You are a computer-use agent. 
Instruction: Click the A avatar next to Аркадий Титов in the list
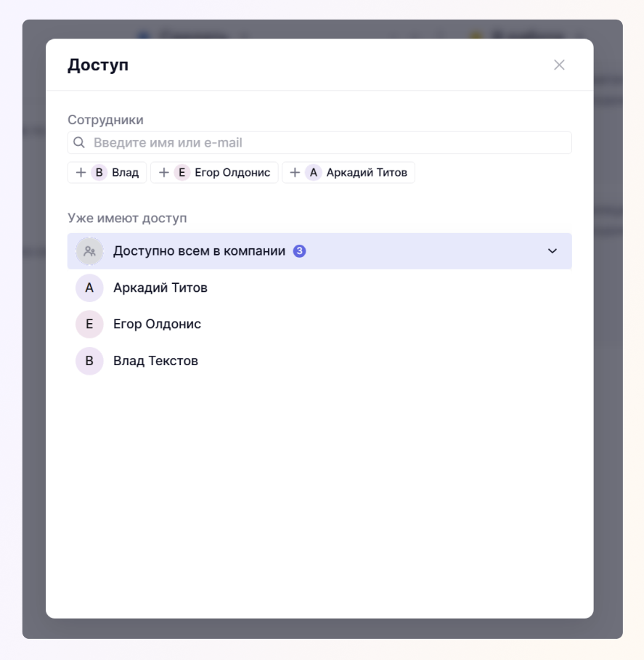(x=89, y=288)
